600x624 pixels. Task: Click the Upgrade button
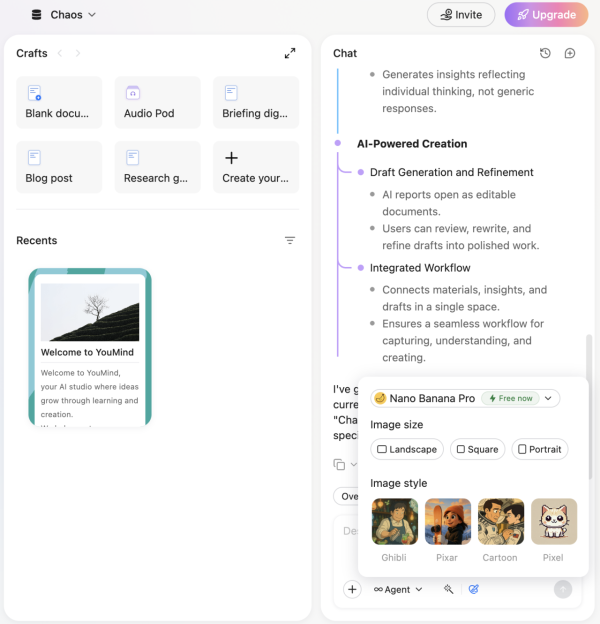point(546,15)
